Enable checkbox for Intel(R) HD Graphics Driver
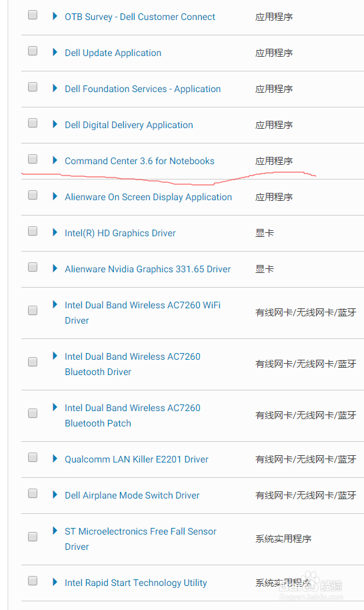The height and width of the screenshot is (610, 364). (x=33, y=231)
